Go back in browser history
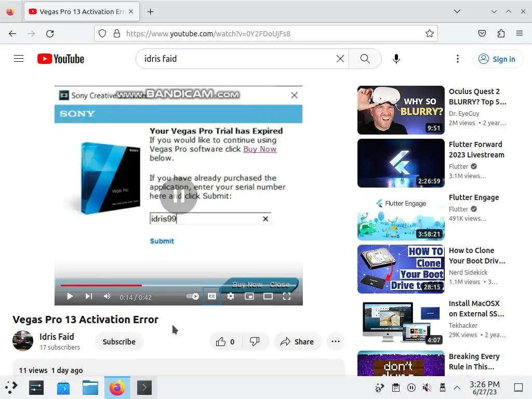This screenshot has height=399, width=532. [x=12, y=34]
